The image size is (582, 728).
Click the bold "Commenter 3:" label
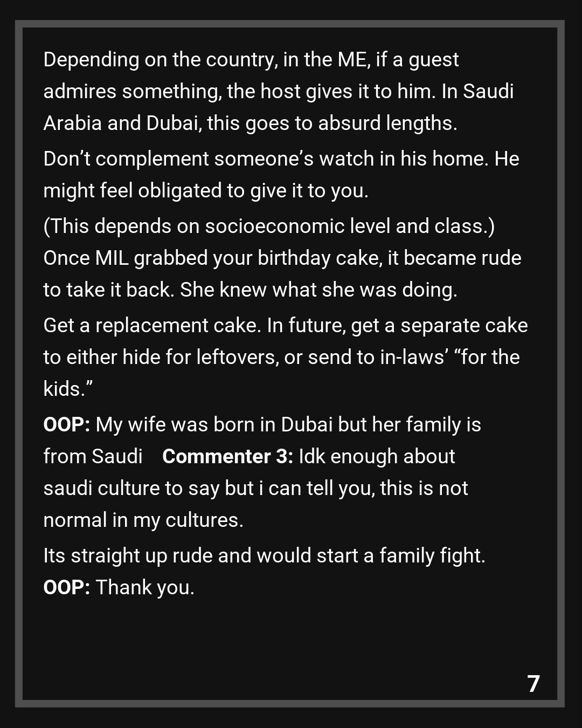tap(227, 457)
